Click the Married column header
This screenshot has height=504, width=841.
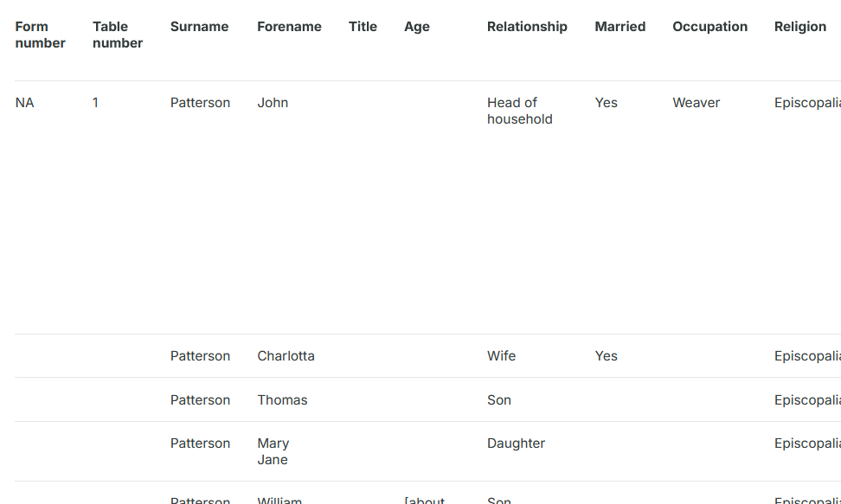pyautogui.click(x=620, y=27)
